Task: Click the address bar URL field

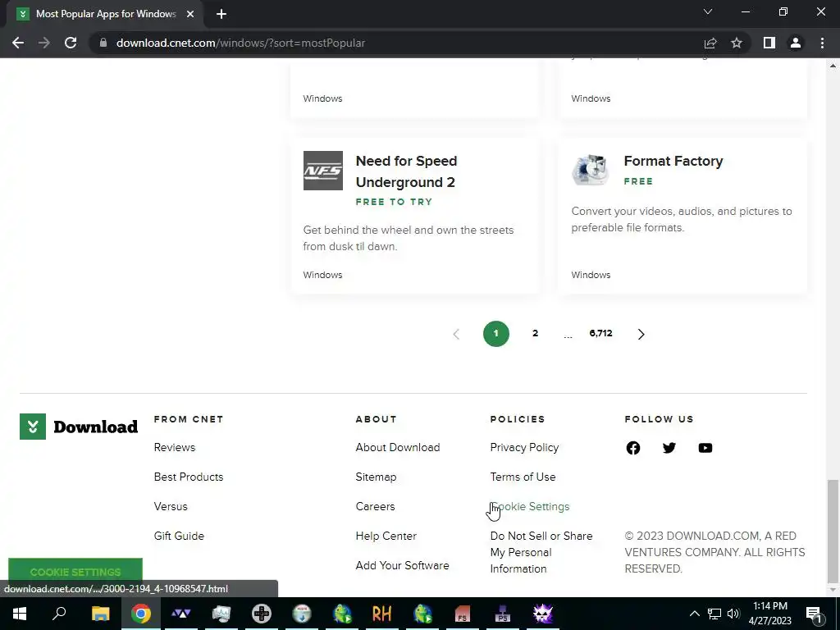Action: point(396,43)
